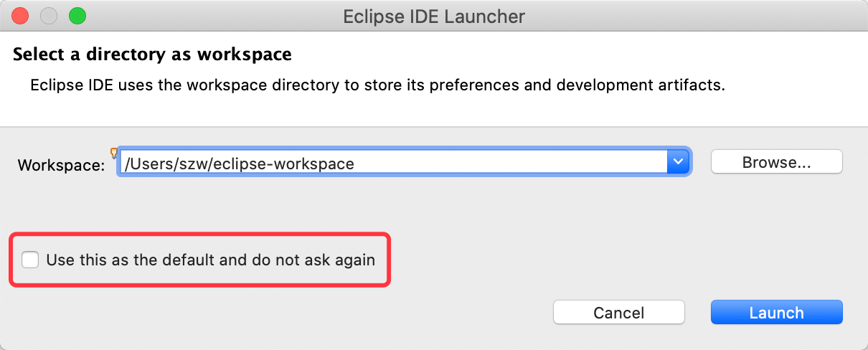Click the yellow minimize window button
This screenshot has height=350, width=868.
[49, 15]
